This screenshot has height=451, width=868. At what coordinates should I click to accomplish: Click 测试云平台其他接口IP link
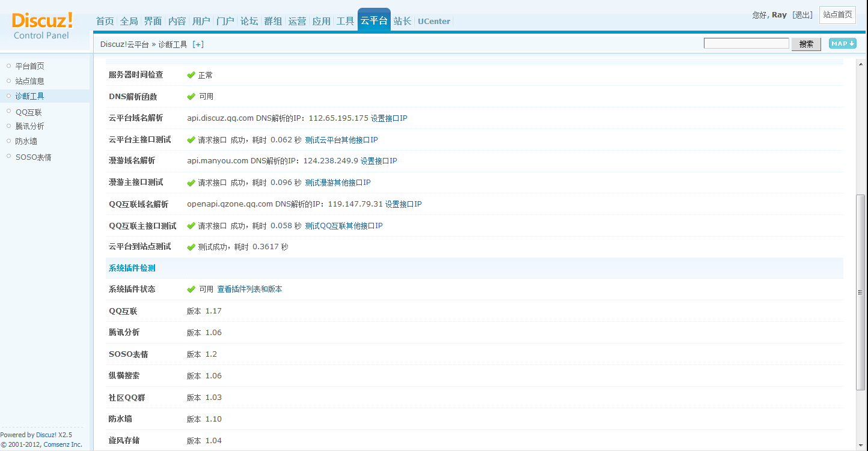341,140
